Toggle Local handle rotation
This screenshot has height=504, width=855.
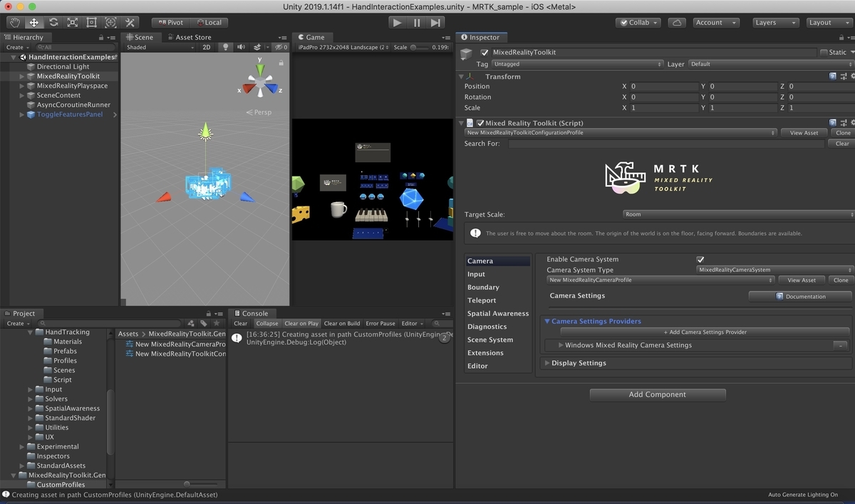[209, 23]
